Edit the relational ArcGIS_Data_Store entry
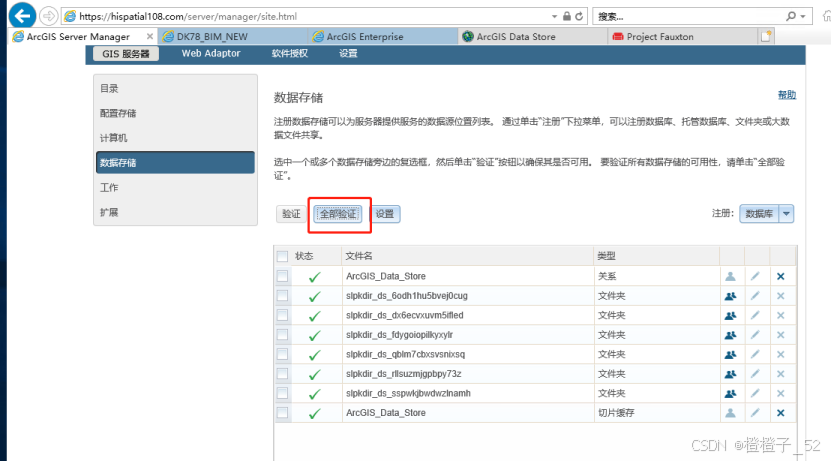Viewport: 831px width, 461px height. pos(755,276)
